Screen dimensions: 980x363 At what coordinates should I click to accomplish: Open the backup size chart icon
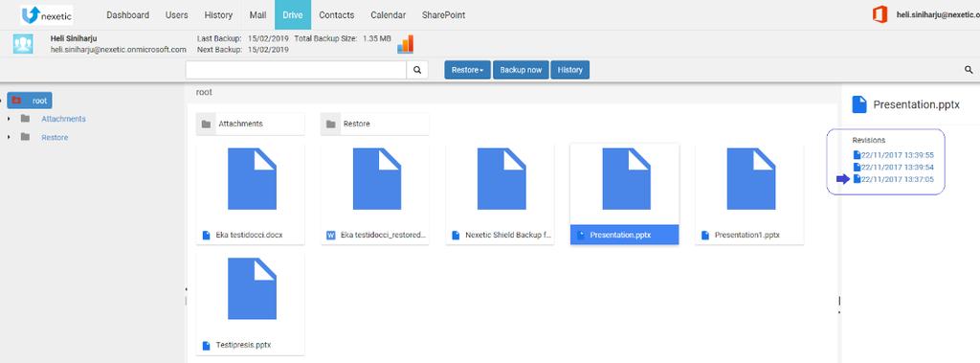click(405, 44)
